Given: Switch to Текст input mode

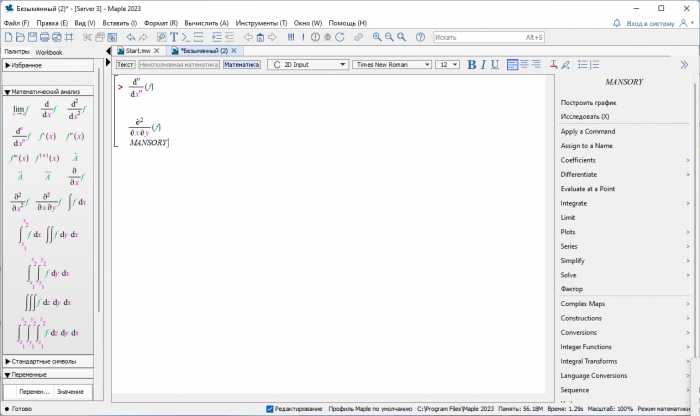Looking at the screenshot, I should click(125, 65).
